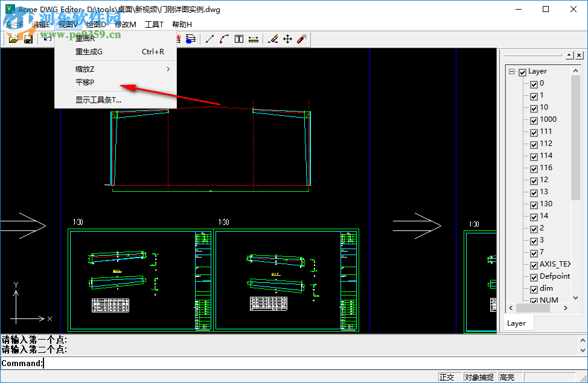The width and height of the screenshot is (588, 383).
Task: Open a drawing file with the Open icon
Action: point(14,38)
